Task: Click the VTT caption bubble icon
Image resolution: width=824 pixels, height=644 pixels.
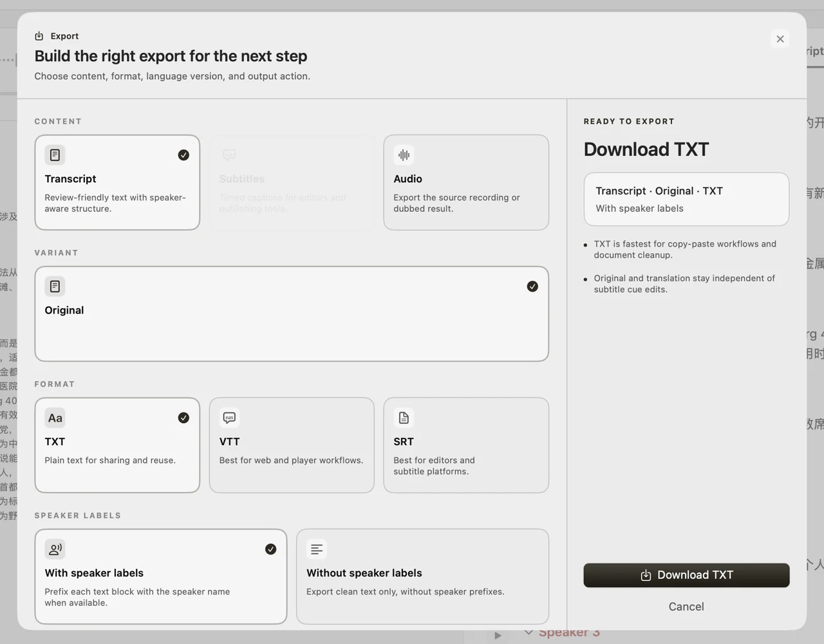Action: [x=229, y=418]
